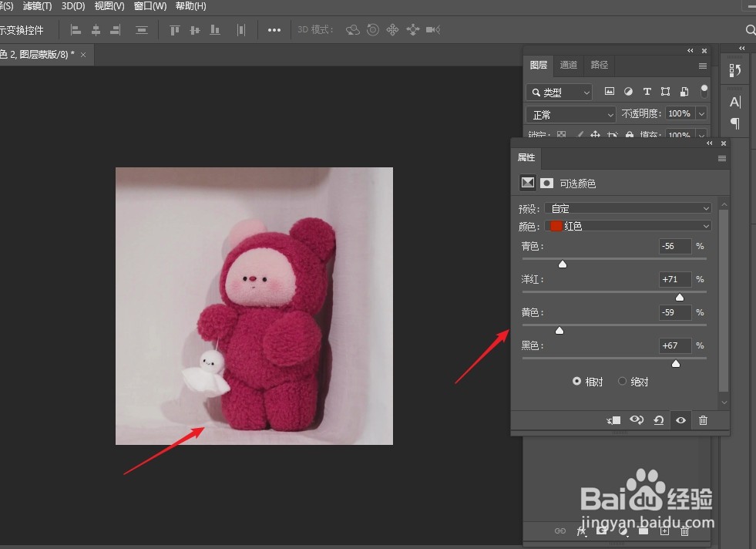Toggle the layer filtering on/off switch
This screenshot has height=549, width=756.
pyautogui.click(x=704, y=91)
